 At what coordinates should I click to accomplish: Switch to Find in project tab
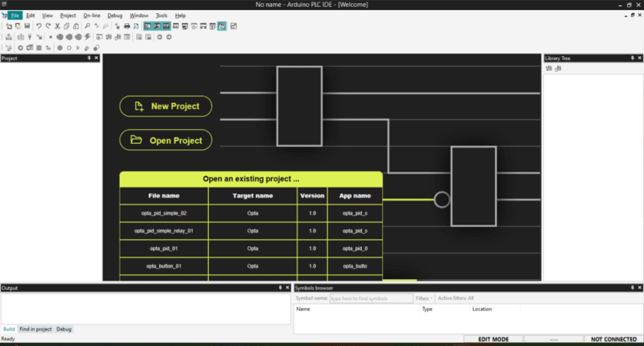[35, 329]
